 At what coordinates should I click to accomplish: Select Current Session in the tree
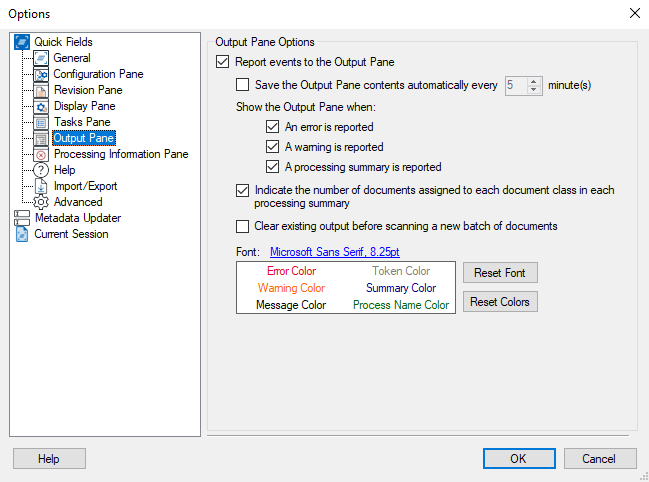click(71, 234)
